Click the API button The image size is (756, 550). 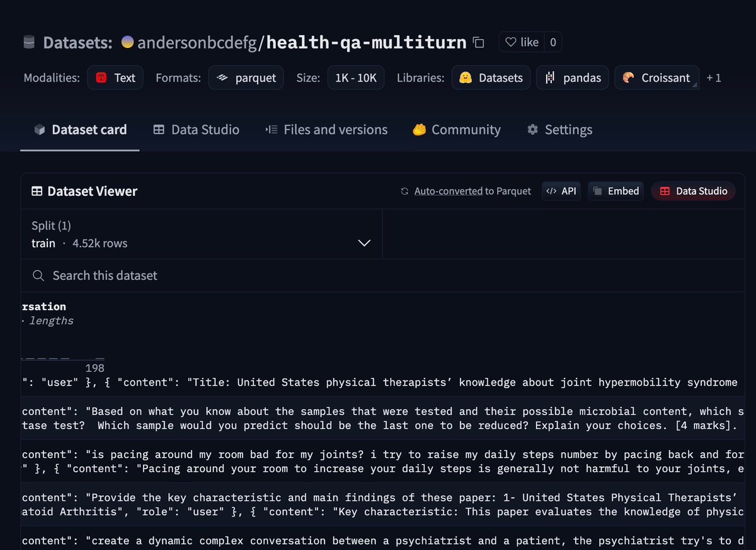click(x=561, y=191)
